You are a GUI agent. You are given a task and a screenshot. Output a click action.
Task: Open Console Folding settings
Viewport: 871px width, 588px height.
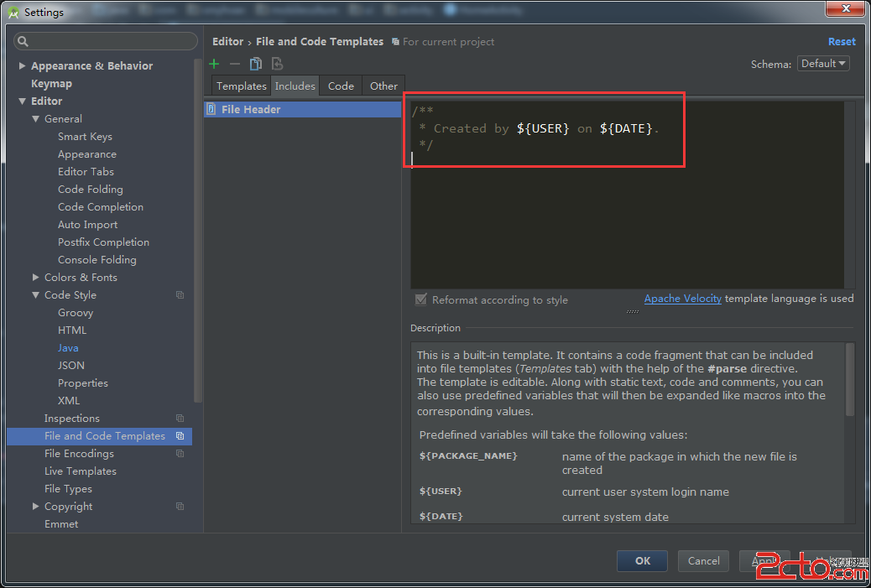pyautogui.click(x=97, y=260)
